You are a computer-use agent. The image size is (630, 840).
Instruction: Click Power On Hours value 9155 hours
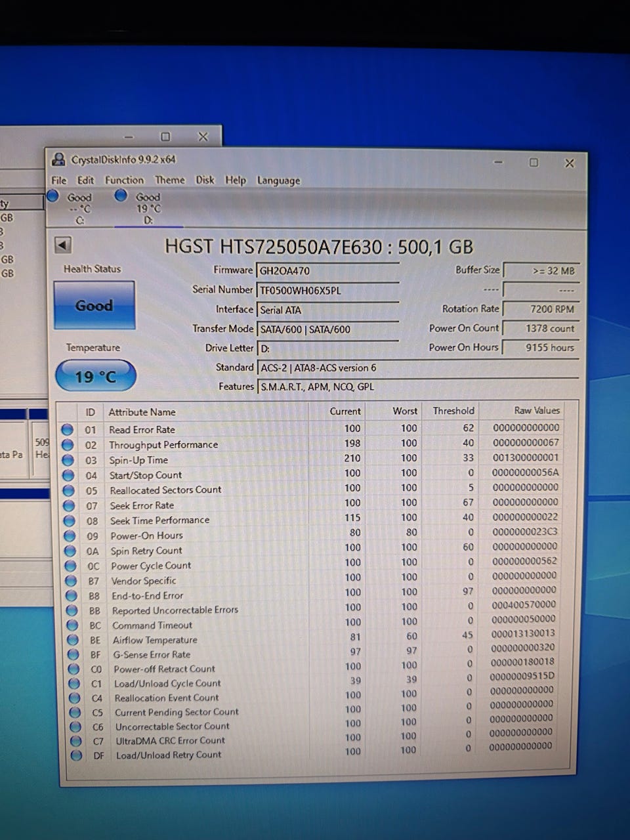pos(541,347)
